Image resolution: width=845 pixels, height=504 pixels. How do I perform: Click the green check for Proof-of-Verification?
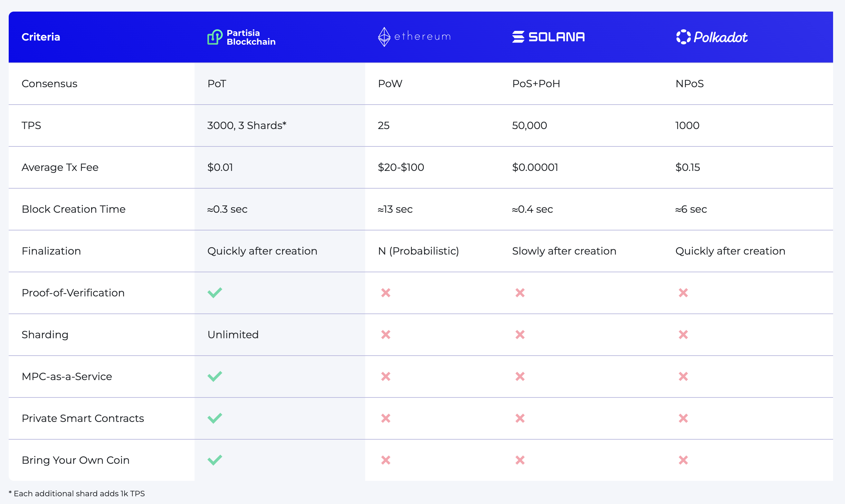click(x=215, y=293)
